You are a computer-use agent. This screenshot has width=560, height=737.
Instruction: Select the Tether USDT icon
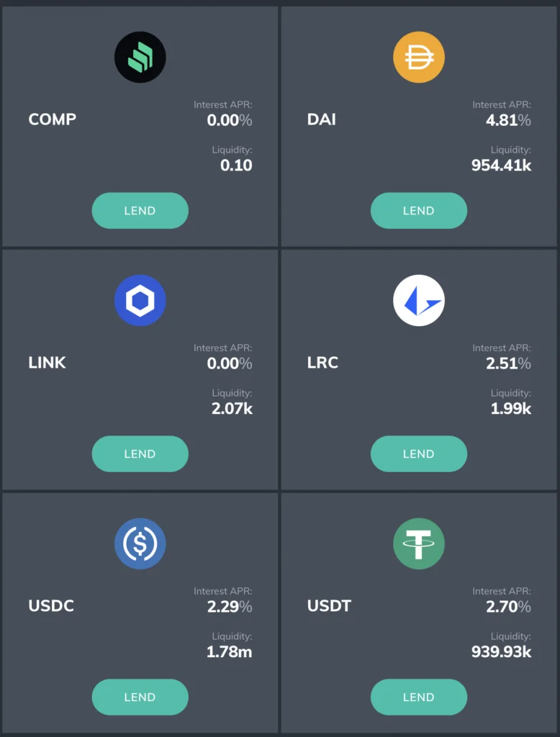pyautogui.click(x=419, y=543)
